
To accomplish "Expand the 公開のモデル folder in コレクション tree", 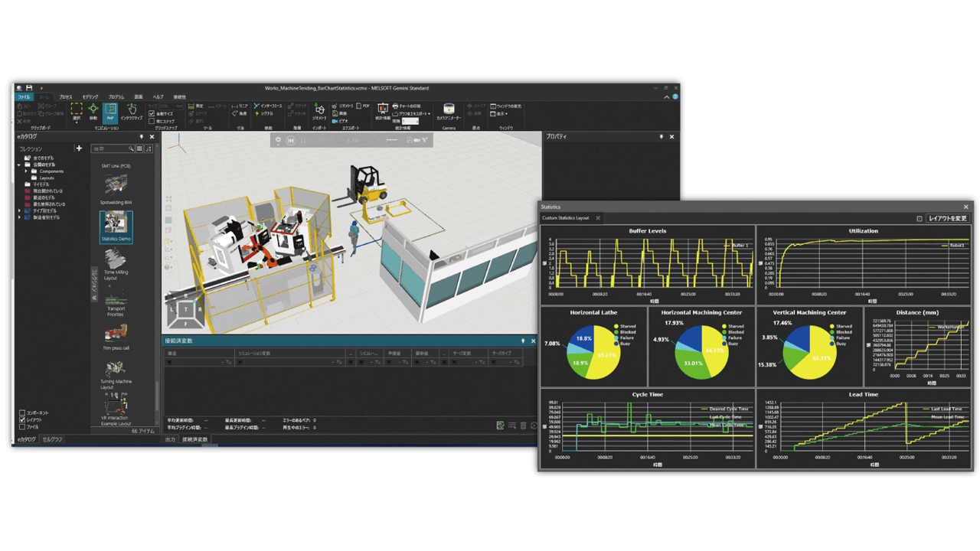I will pos(18,165).
